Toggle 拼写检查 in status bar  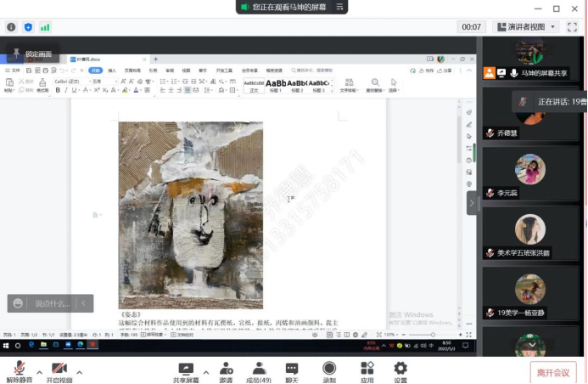click(152, 335)
